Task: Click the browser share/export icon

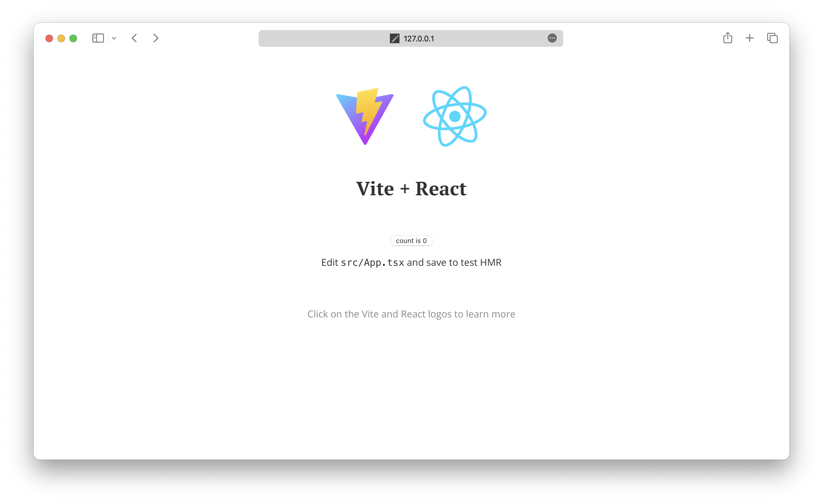Action: [x=728, y=37]
